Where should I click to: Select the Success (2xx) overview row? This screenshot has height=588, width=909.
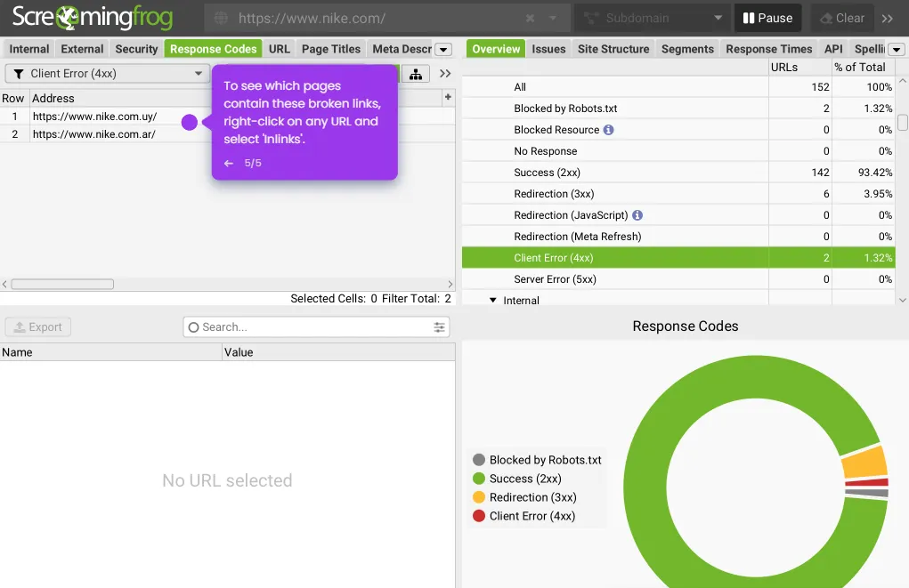(x=678, y=173)
